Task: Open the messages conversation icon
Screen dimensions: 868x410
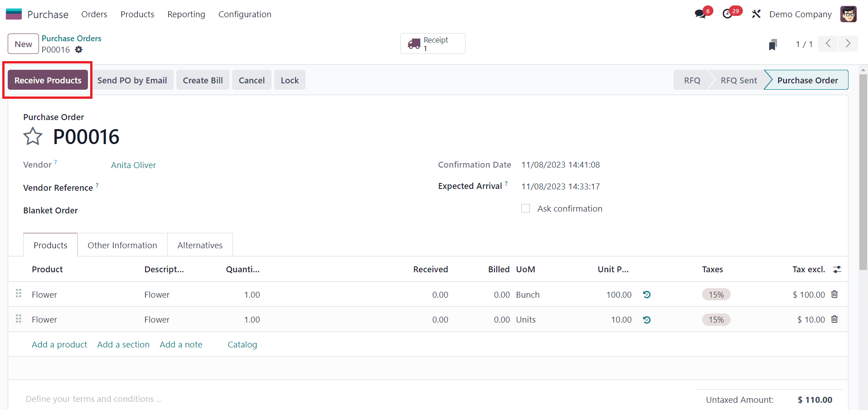Action: [x=700, y=14]
